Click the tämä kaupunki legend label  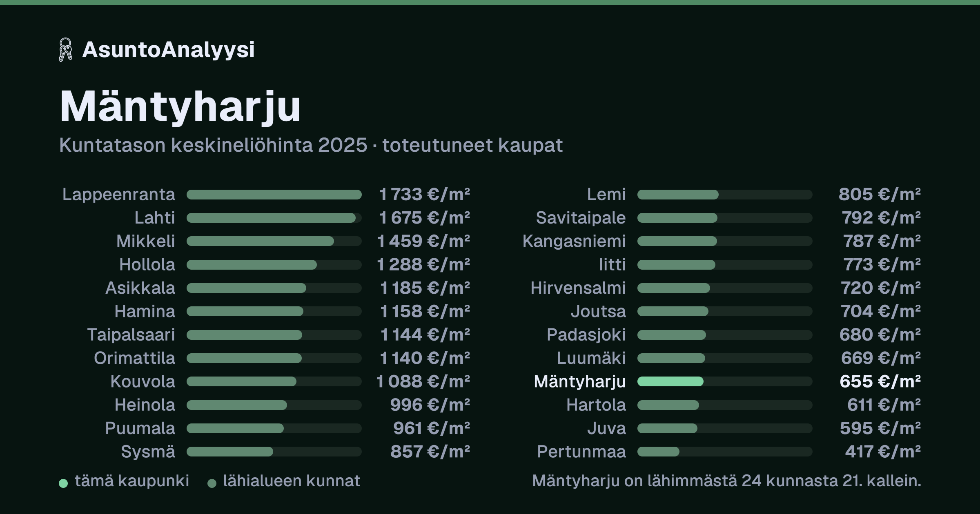[x=132, y=481]
